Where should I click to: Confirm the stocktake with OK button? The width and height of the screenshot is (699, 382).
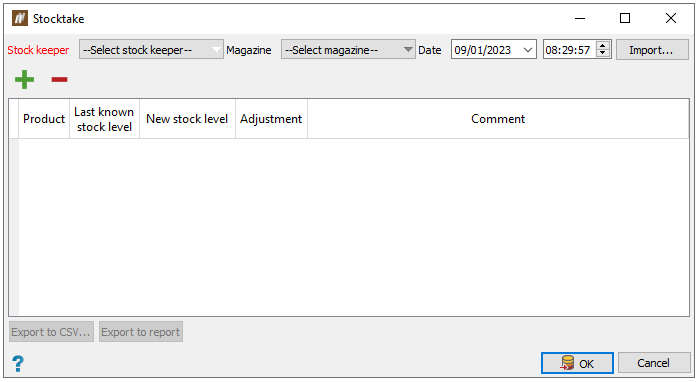coord(577,363)
